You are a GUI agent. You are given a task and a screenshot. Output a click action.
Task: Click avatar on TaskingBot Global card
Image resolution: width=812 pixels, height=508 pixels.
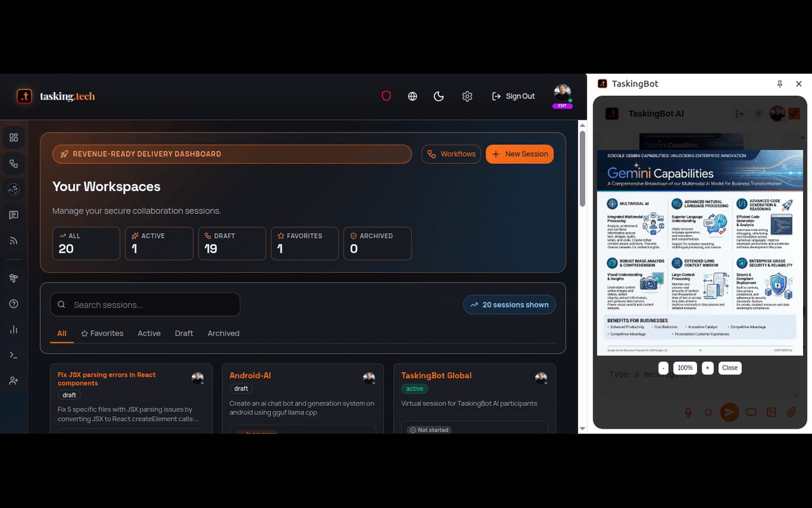point(541,378)
